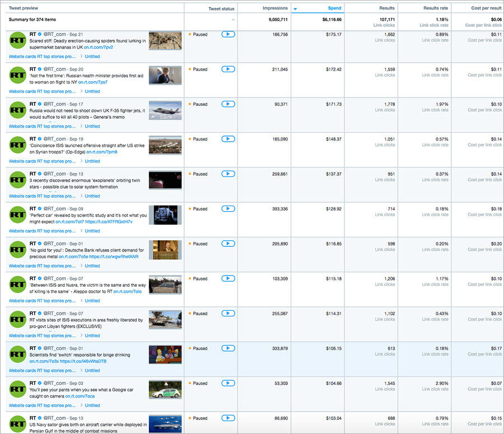Click RT avatar on Libyan fighters tweet

click(x=18, y=319)
